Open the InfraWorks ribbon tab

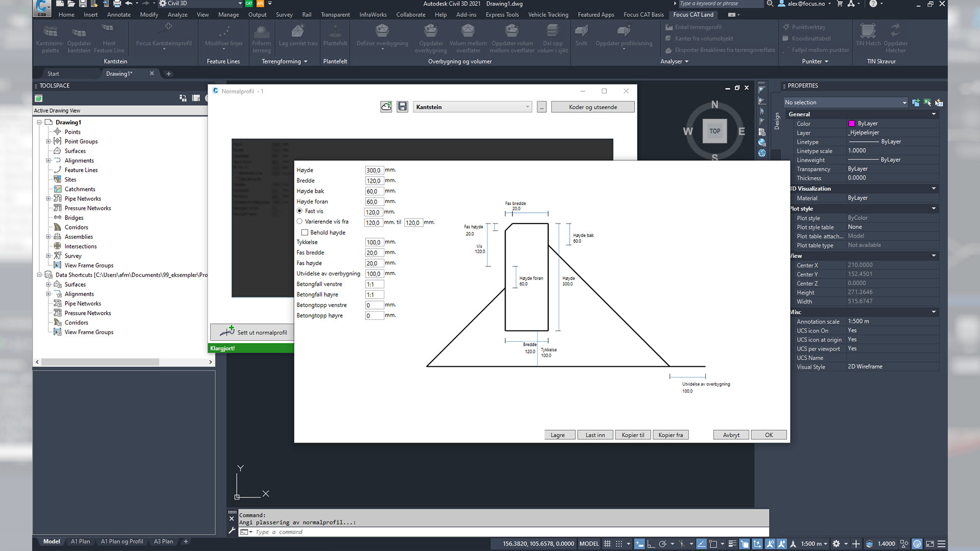coord(373,15)
